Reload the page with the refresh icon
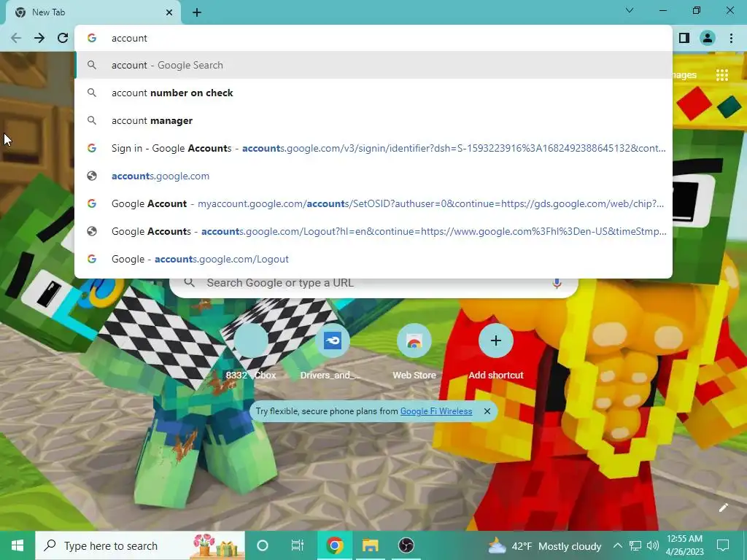This screenshot has width=747, height=560. tap(63, 38)
